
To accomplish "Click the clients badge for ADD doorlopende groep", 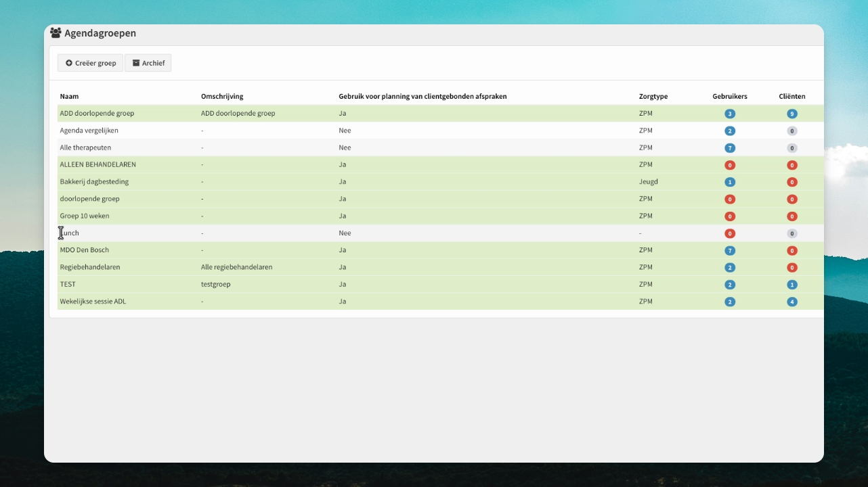I will tap(792, 114).
